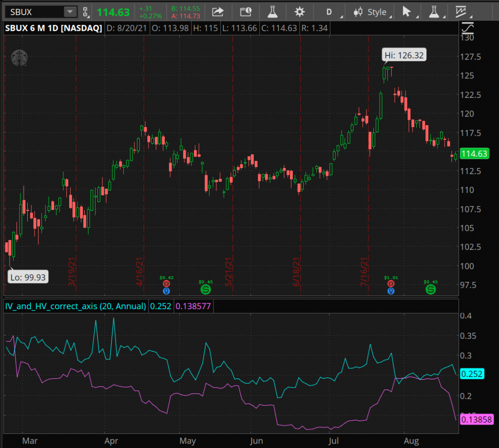This screenshot has height=448, width=499.
Task: Click the Hi: 126.32 price bubble
Action: click(x=404, y=55)
